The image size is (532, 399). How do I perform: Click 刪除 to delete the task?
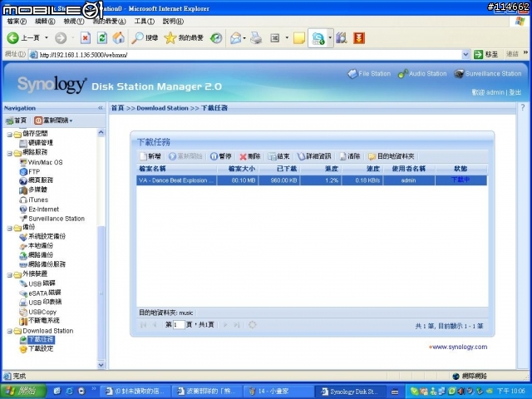(249, 156)
